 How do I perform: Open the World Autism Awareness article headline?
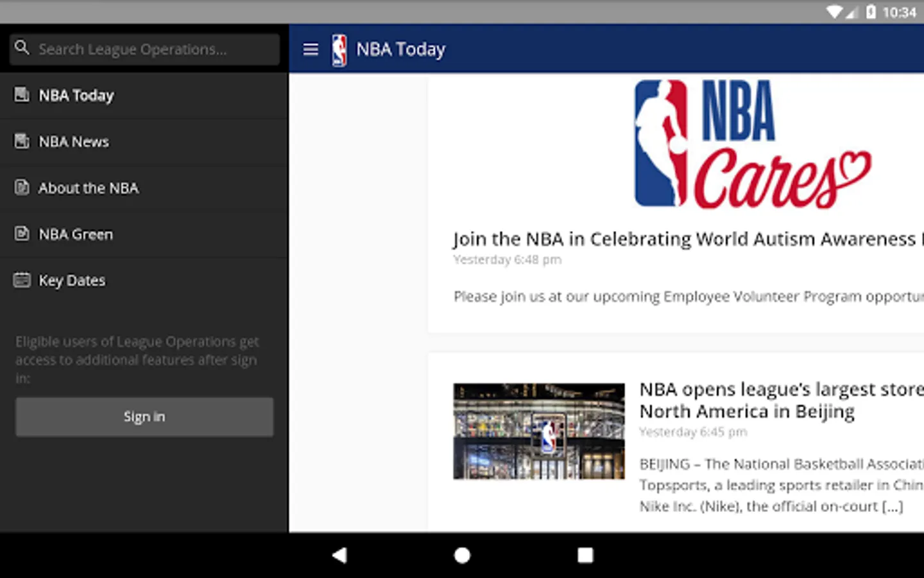pyautogui.click(x=688, y=239)
